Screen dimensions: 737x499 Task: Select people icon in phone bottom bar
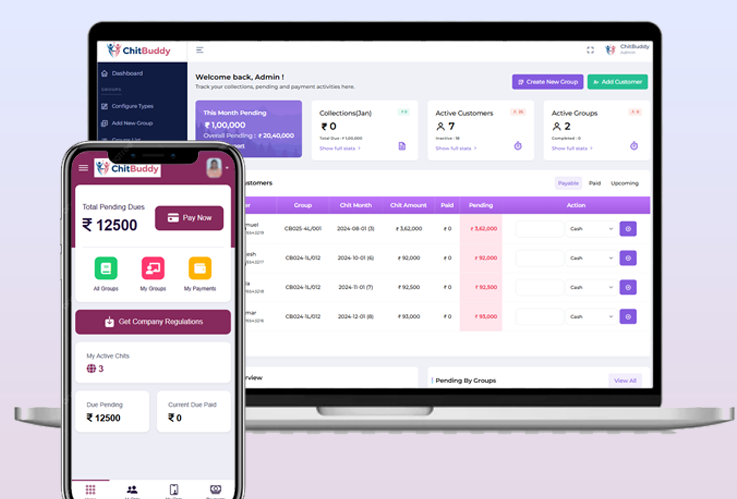coord(132,490)
